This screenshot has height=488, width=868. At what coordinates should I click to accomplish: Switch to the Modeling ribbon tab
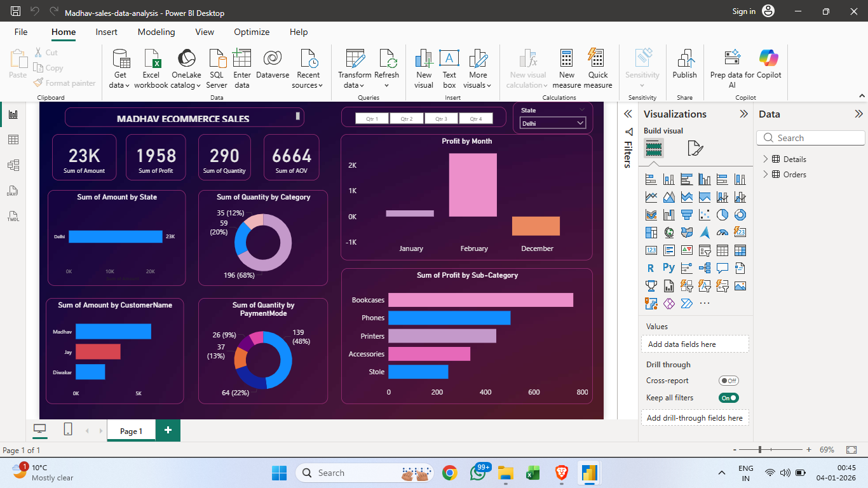point(156,32)
